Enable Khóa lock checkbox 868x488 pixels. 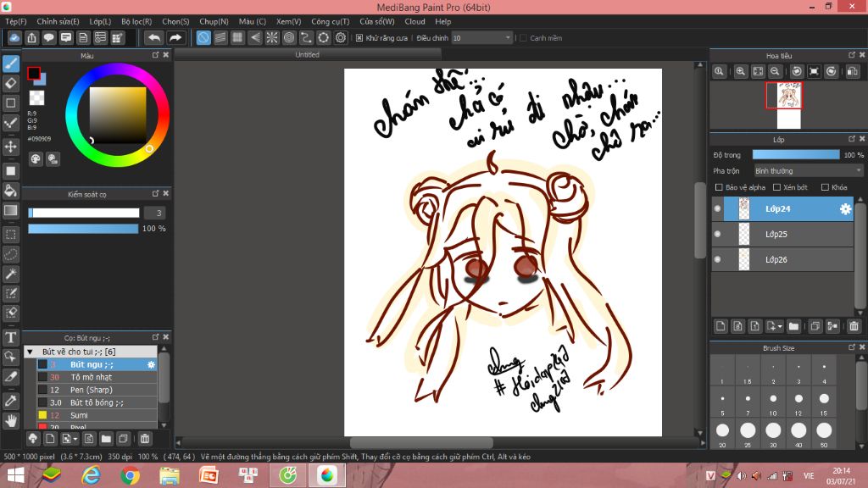(825, 187)
